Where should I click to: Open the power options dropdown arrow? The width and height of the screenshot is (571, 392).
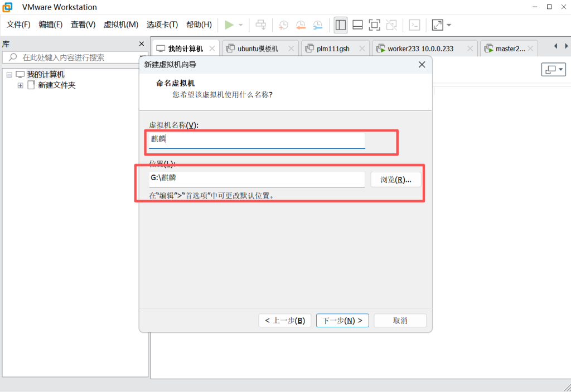coord(241,25)
